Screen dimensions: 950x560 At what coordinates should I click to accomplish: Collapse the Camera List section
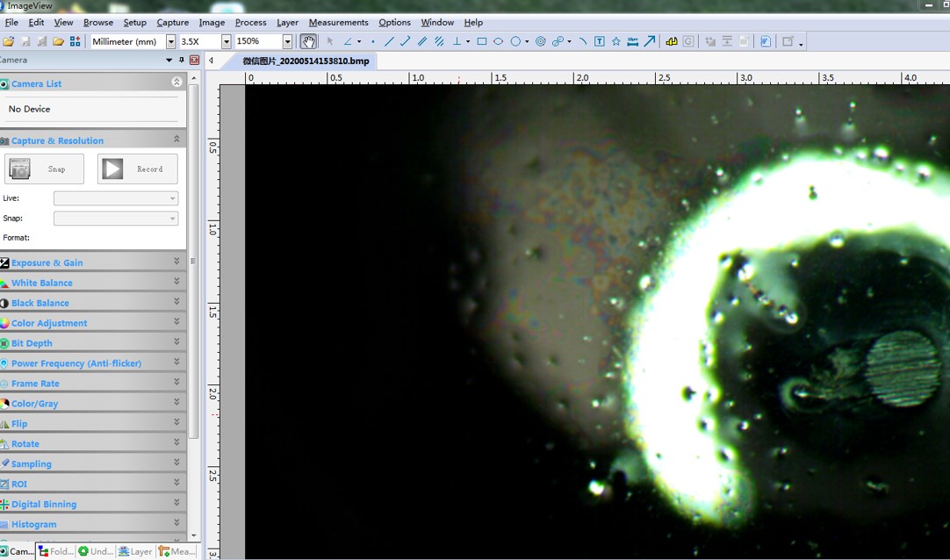click(x=176, y=83)
